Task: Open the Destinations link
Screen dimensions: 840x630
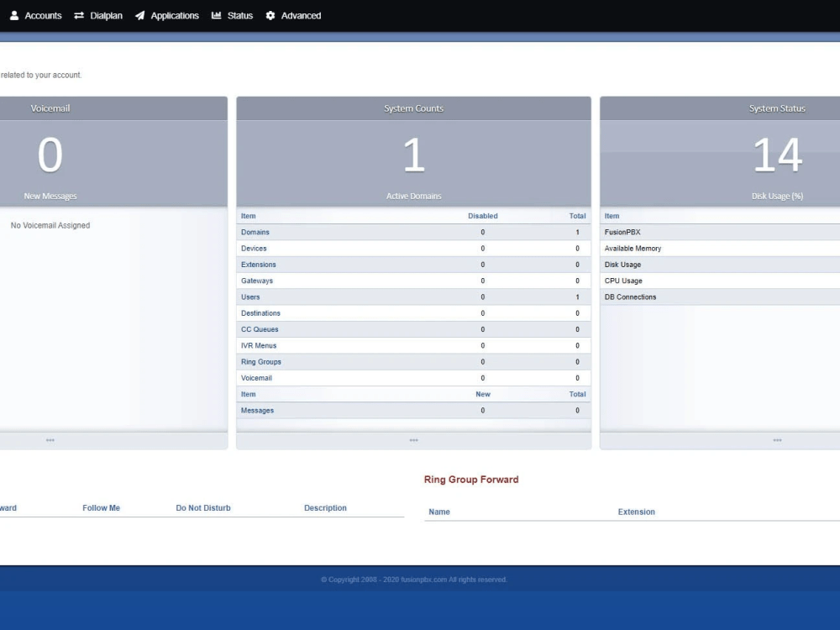Action: point(261,313)
